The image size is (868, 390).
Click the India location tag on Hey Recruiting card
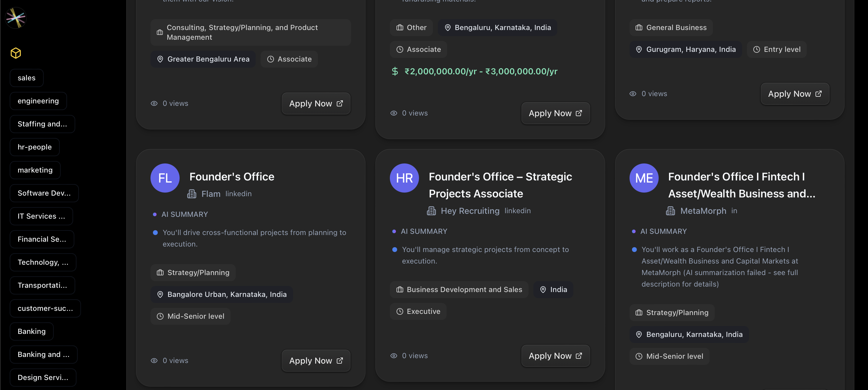(553, 290)
